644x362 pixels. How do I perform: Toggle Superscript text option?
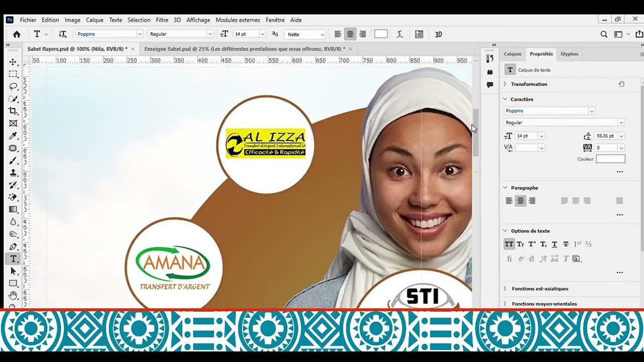[532, 244]
